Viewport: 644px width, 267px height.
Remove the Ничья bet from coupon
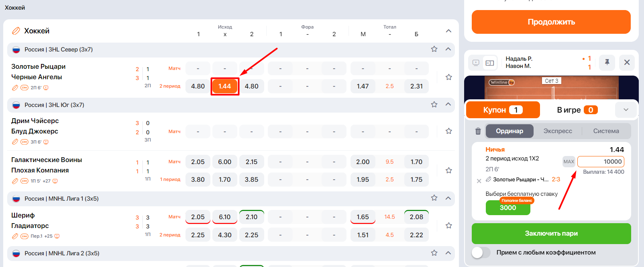point(479,181)
